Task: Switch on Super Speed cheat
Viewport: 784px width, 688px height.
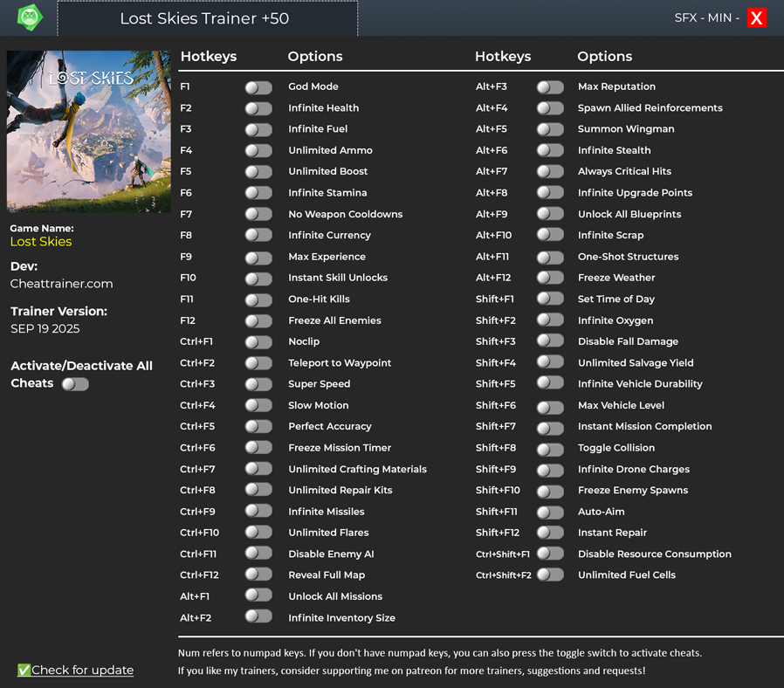Action: pos(258,384)
